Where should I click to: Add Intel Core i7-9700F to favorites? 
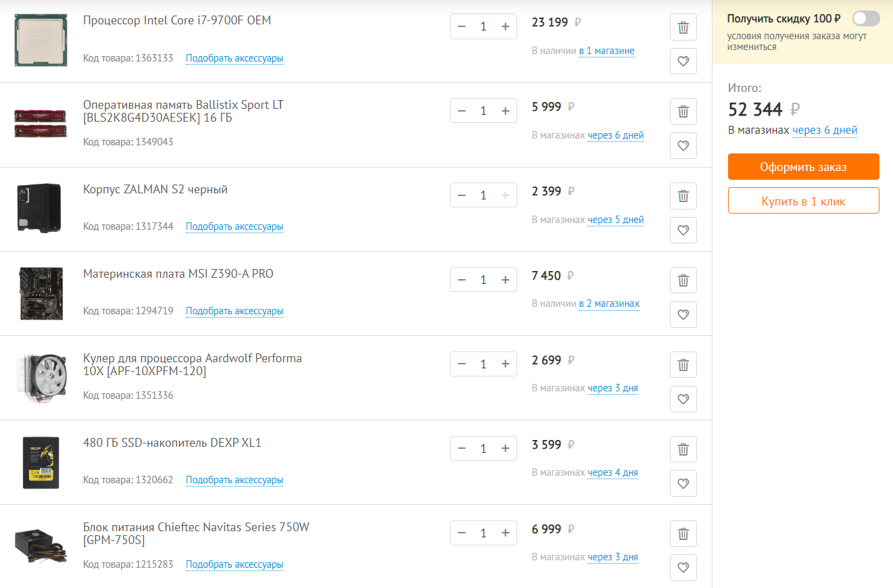[683, 62]
